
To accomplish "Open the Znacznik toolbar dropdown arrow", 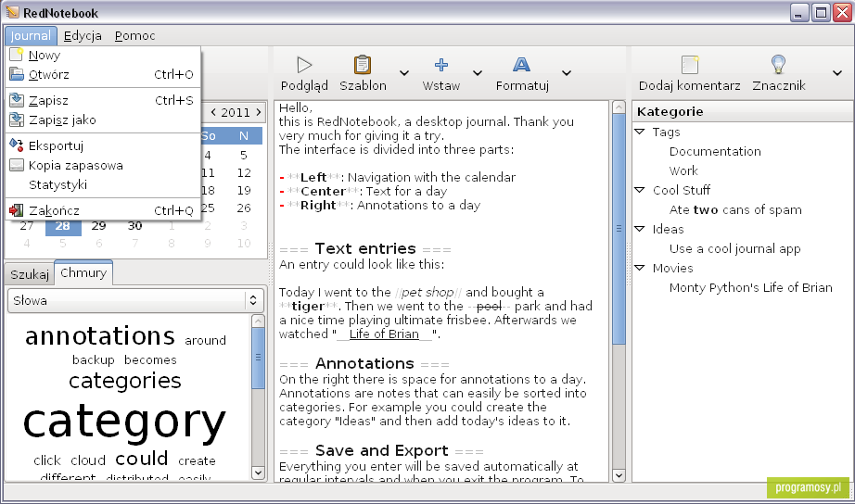I will click(837, 73).
